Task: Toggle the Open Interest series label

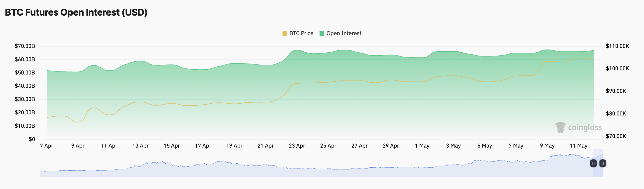Action: click(x=344, y=34)
